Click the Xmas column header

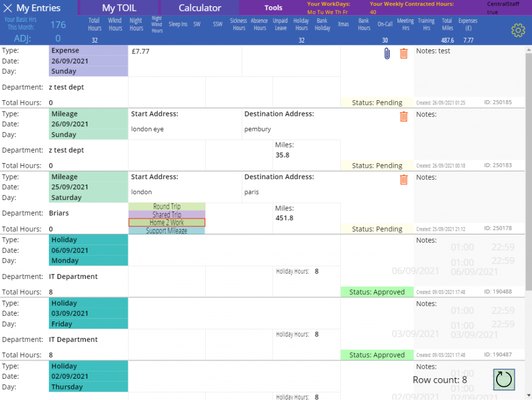coord(343,24)
